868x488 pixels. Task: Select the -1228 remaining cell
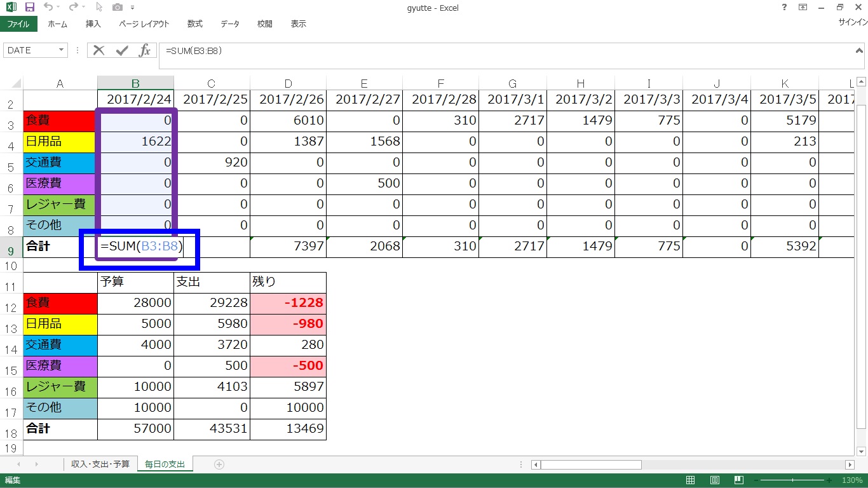pos(288,303)
